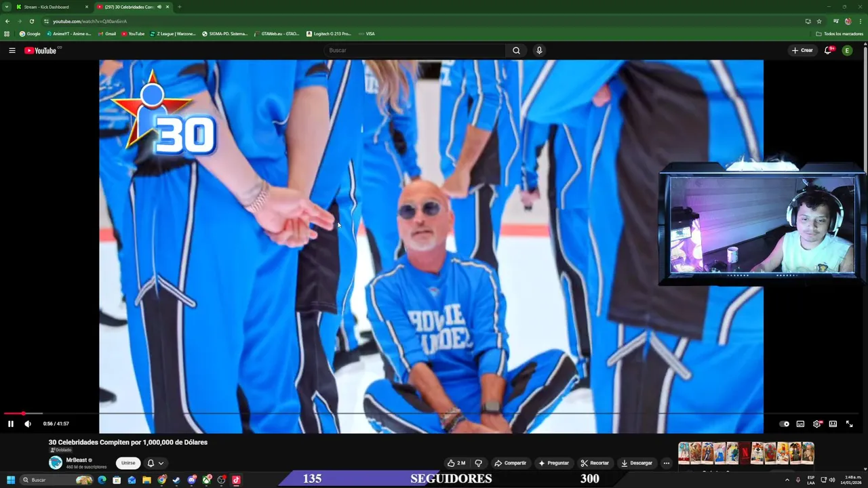This screenshot has height=488, width=868.
Task: Click the Compartir share button
Action: (x=510, y=463)
